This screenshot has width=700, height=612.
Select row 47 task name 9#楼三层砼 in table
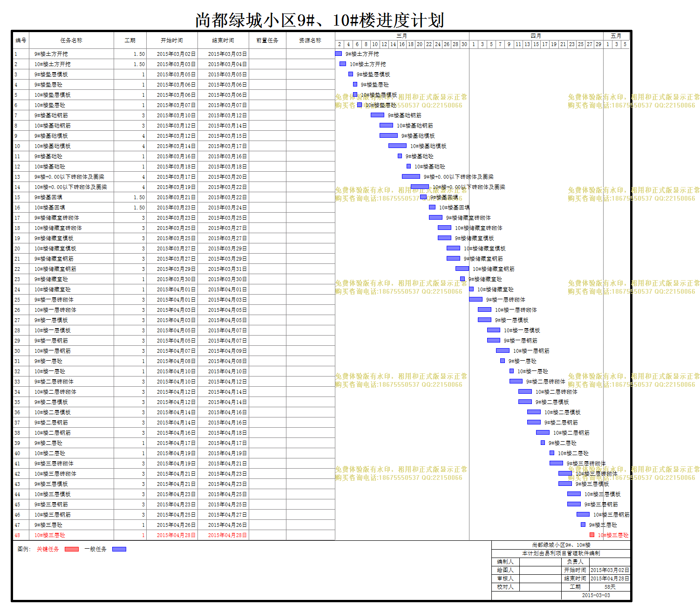[x=48, y=525]
